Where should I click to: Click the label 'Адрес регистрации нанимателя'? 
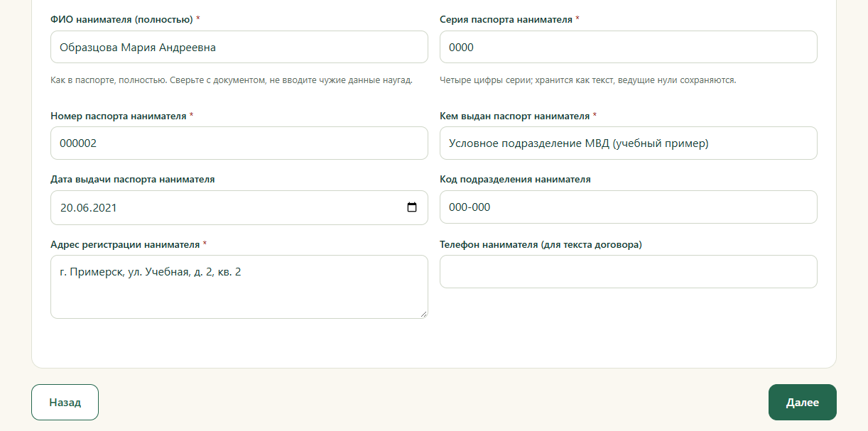point(125,244)
